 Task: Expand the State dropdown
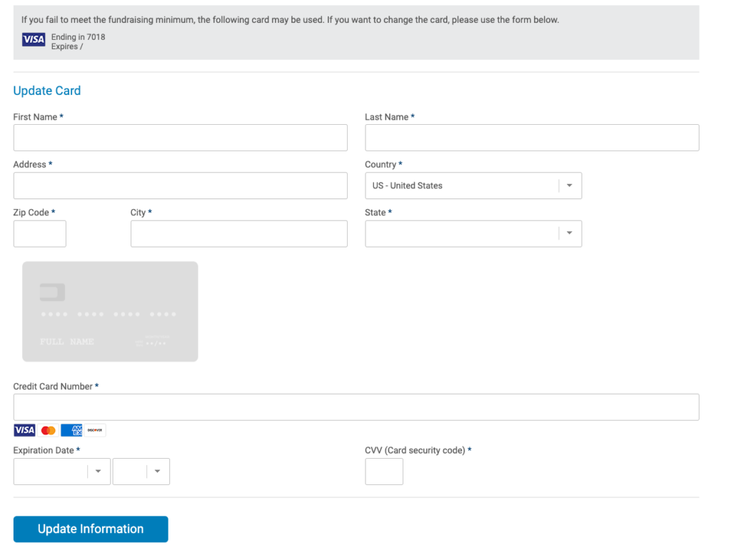tap(473, 233)
